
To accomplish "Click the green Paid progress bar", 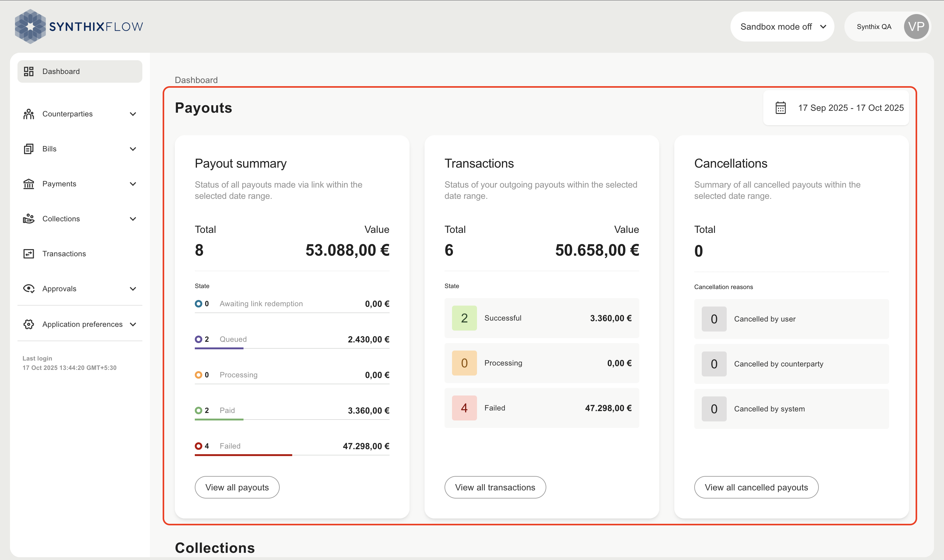I will click(219, 419).
